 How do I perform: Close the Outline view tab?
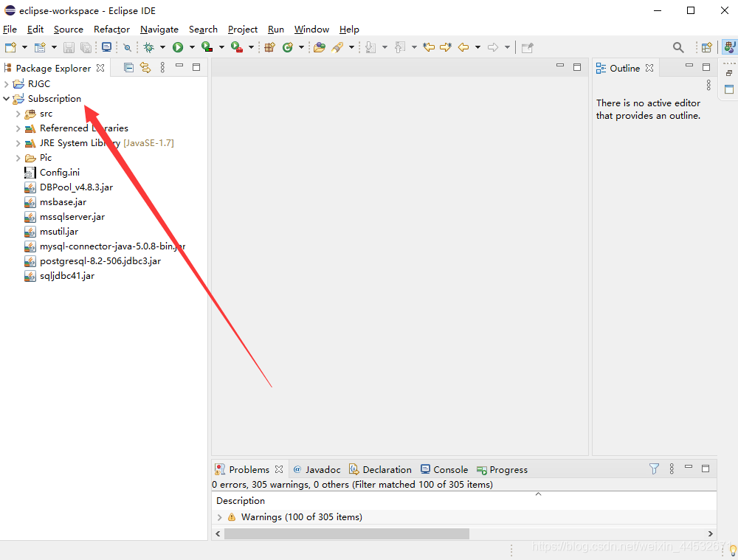click(x=649, y=68)
